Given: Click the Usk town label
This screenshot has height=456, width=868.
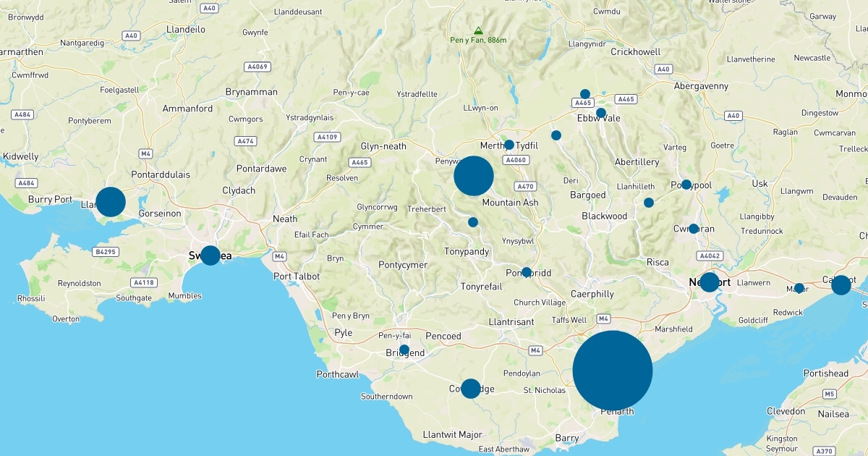Looking at the screenshot, I should click(x=760, y=184).
